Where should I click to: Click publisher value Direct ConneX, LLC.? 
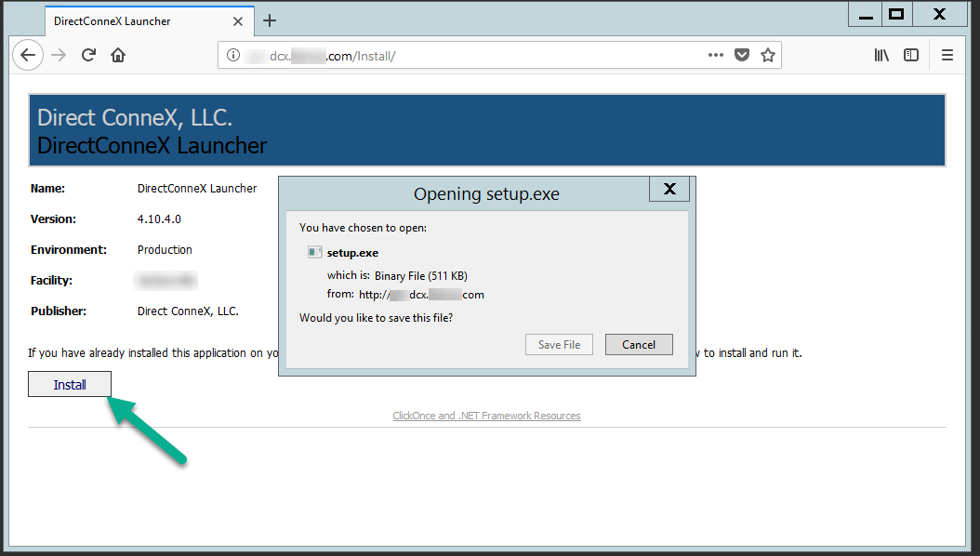pyautogui.click(x=188, y=311)
